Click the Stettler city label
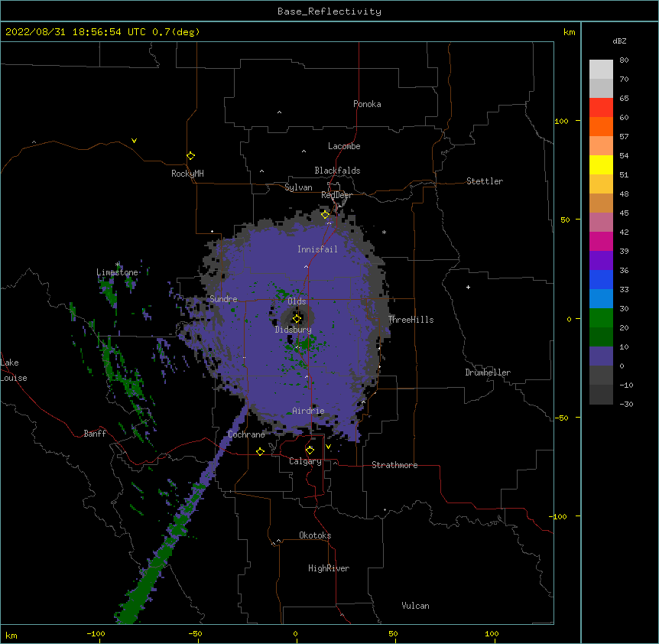Viewport: 659px width, 644px height. click(x=485, y=181)
